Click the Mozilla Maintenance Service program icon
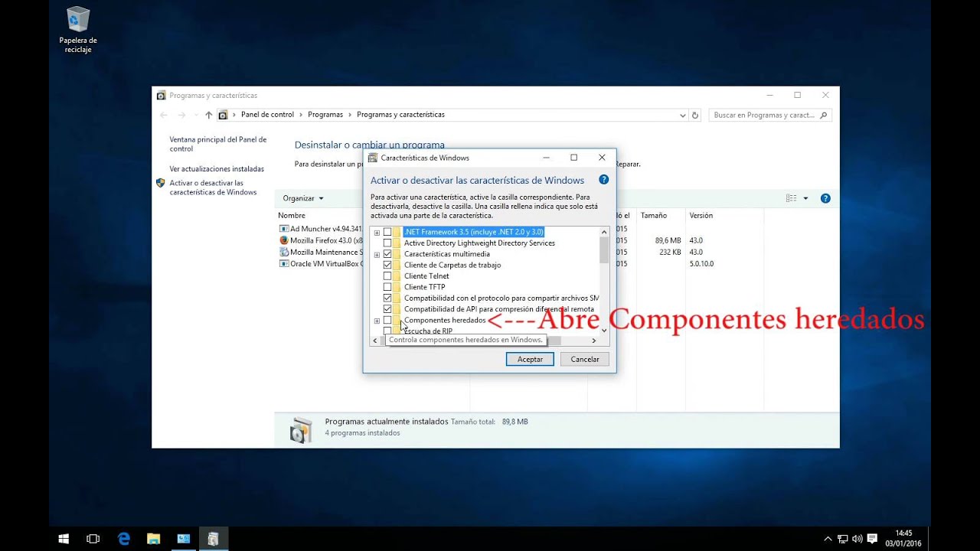Image resolution: width=980 pixels, height=551 pixels. coord(283,252)
